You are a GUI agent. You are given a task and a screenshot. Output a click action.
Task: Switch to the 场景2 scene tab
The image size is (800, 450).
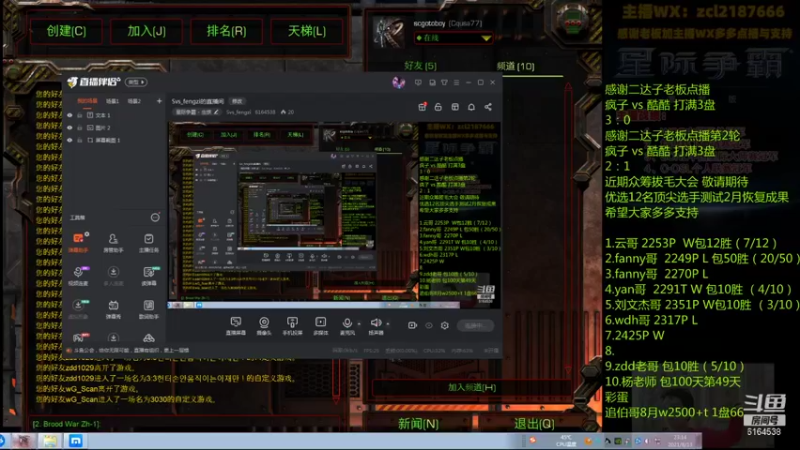pyautogui.click(x=134, y=101)
